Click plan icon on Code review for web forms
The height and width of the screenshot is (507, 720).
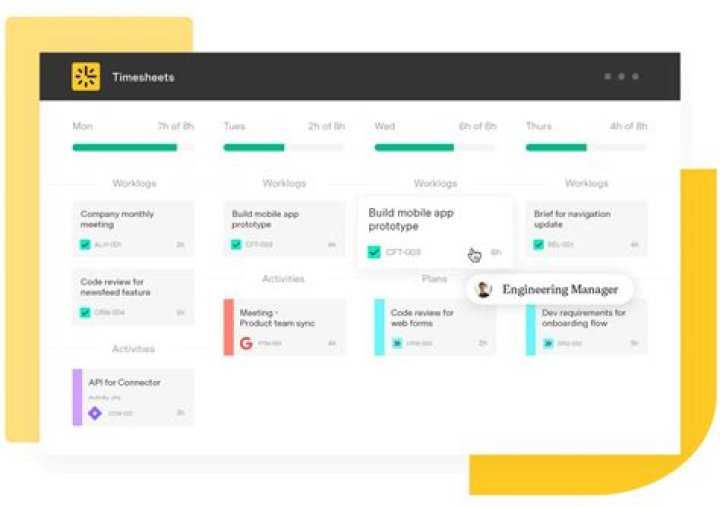click(x=397, y=343)
